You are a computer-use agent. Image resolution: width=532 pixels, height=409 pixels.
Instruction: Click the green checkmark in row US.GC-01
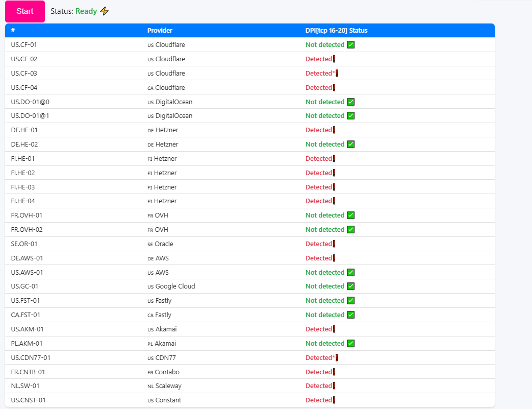[x=351, y=286]
